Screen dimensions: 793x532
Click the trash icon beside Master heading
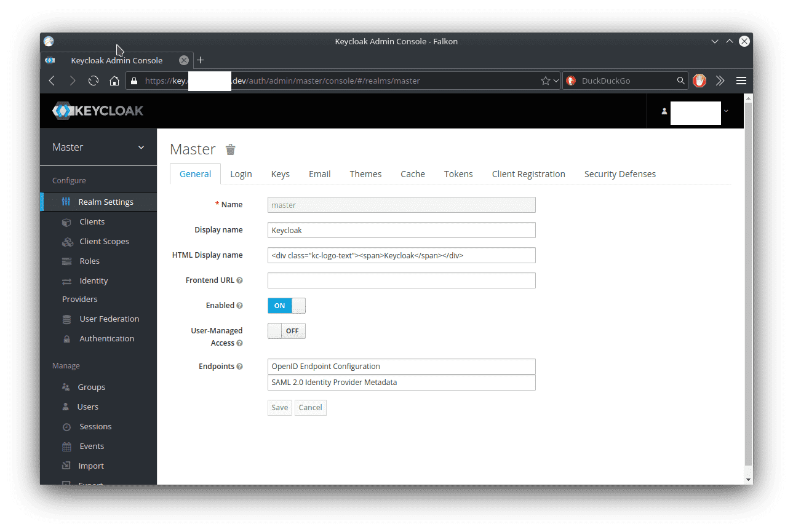coord(230,149)
